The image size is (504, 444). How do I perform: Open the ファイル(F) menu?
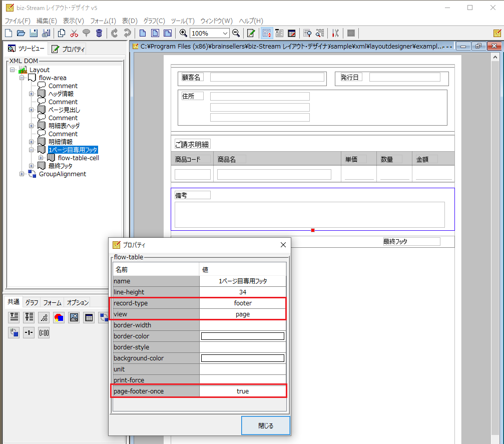[x=18, y=21]
